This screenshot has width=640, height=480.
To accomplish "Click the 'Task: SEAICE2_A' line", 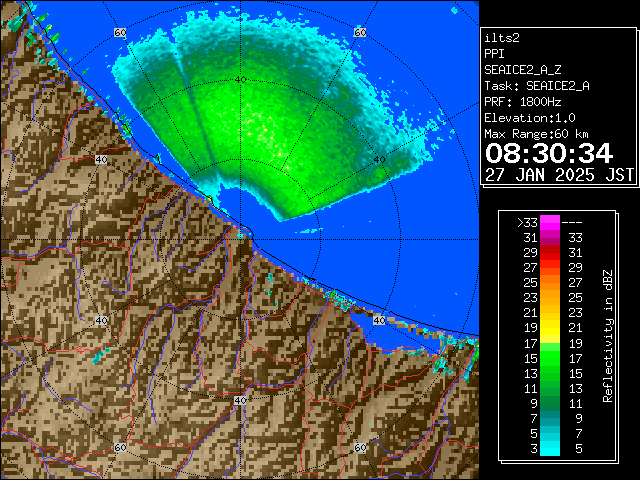I will [537, 86].
